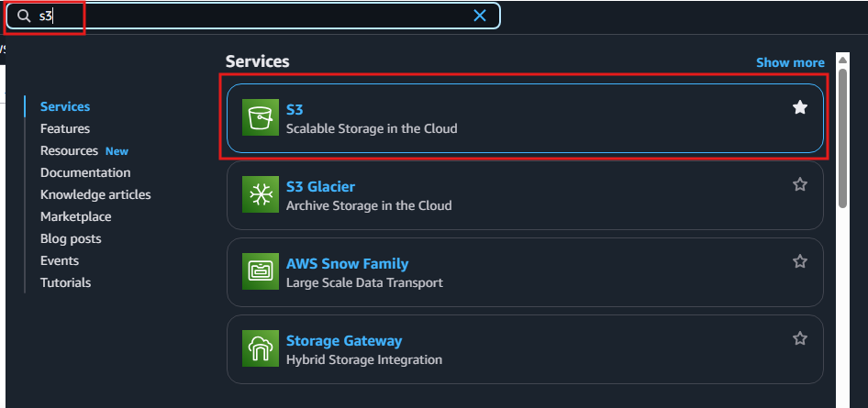Clear the search field with the X icon
The image size is (868, 408).
pyautogui.click(x=479, y=16)
